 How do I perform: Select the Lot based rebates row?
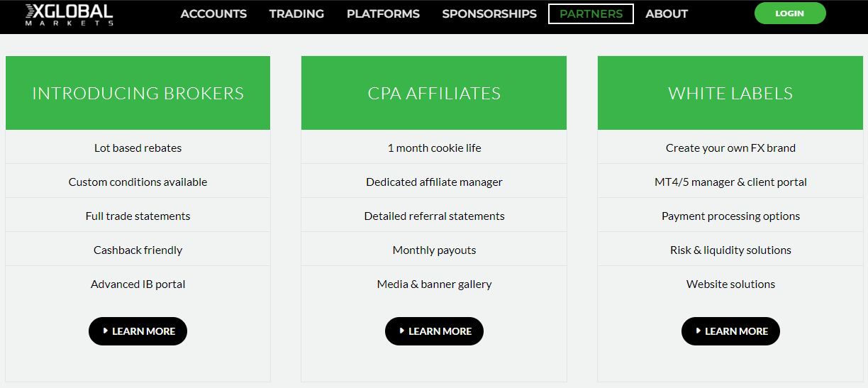click(x=138, y=148)
